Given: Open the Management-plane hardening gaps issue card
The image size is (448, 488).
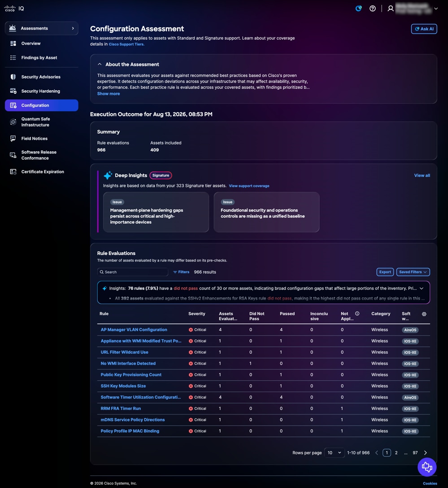Looking at the screenshot, I should click(156, 212).
